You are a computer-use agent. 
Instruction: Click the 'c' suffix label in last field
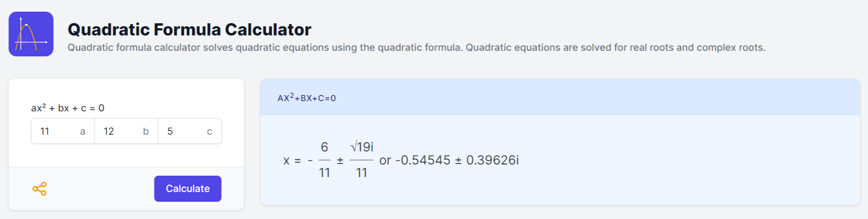click(x=210, y=131)
